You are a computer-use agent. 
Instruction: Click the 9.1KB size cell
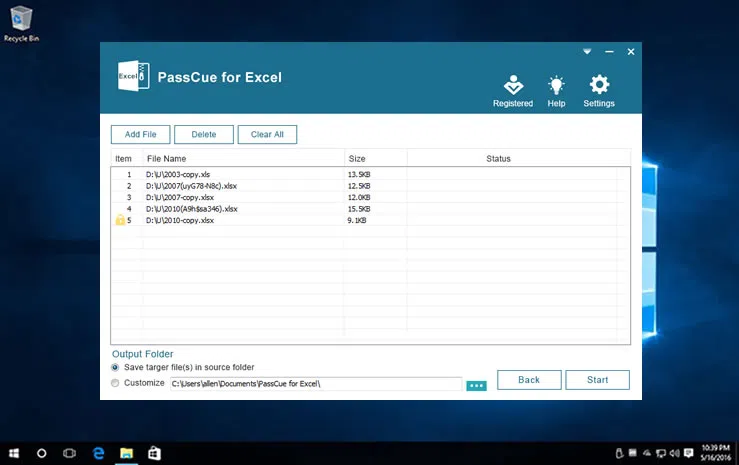[357, 220]
